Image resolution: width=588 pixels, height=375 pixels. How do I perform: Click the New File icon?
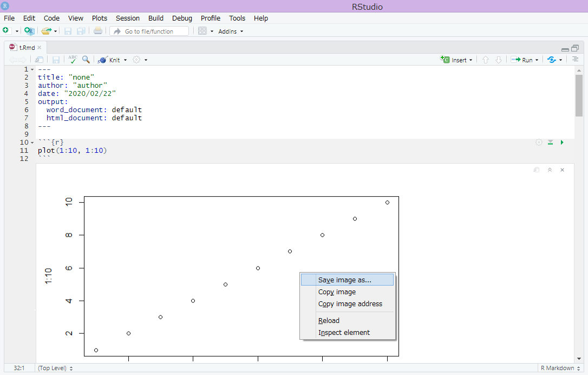(5, 31)
